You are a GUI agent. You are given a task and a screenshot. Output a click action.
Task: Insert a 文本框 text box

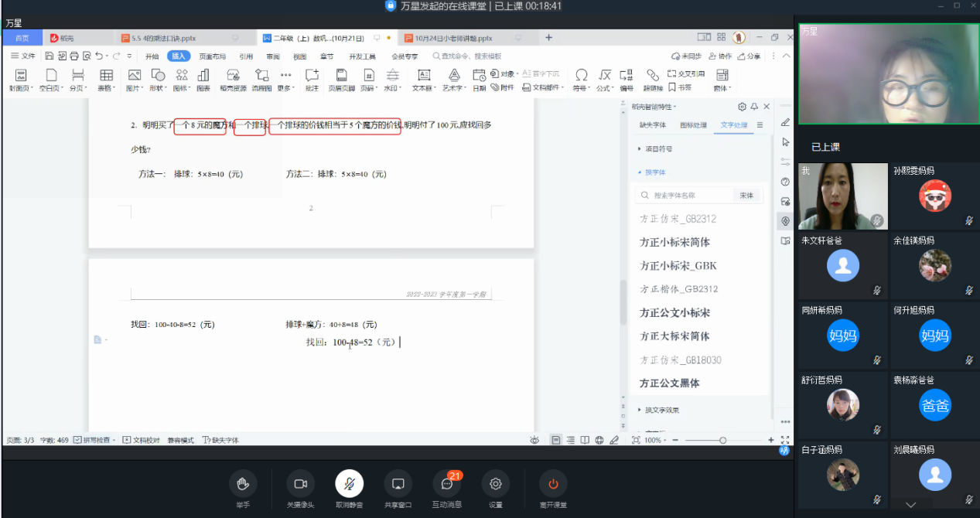coord(424,80)
